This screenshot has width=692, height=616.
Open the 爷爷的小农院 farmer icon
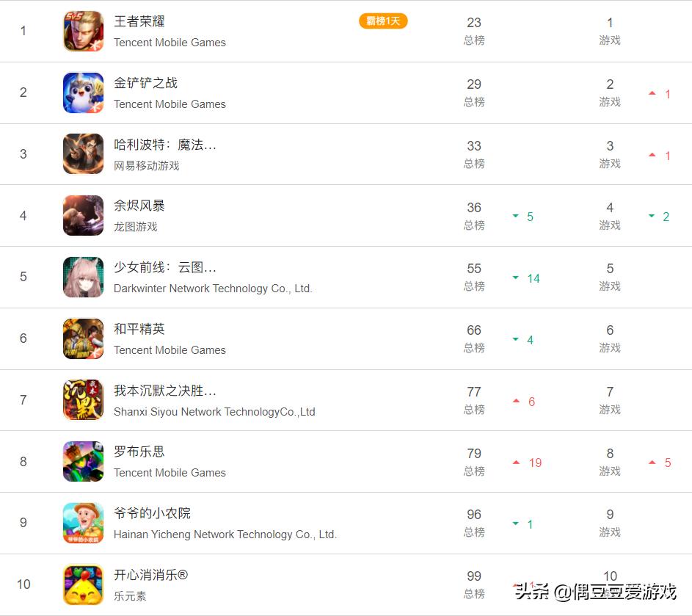[84, 523]
